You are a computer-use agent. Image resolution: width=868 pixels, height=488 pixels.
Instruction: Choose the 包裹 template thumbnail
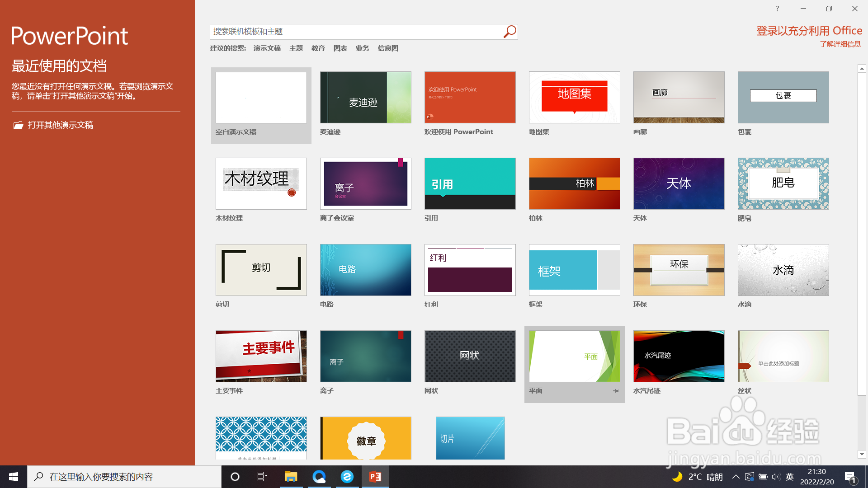(783, 98)
